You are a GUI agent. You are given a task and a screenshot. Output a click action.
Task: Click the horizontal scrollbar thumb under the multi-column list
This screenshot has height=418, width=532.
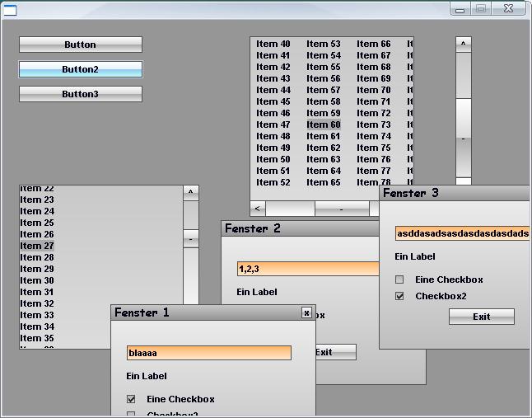click(341, 209)
